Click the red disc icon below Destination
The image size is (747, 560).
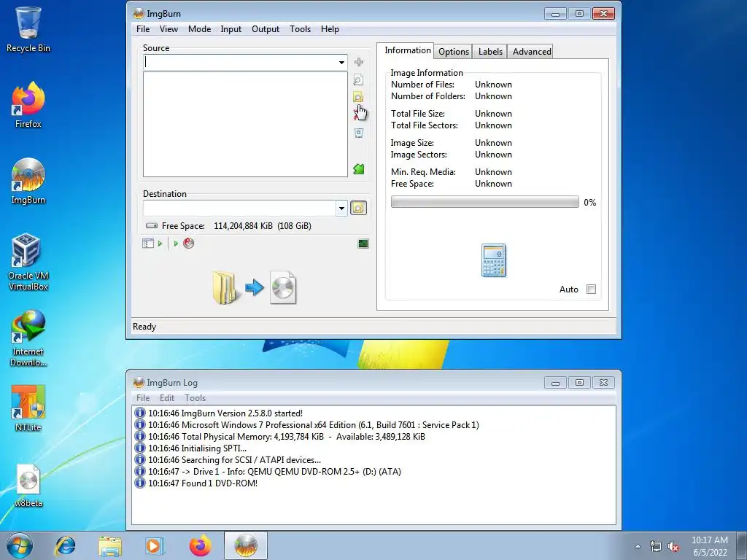[x=189, y=244]
